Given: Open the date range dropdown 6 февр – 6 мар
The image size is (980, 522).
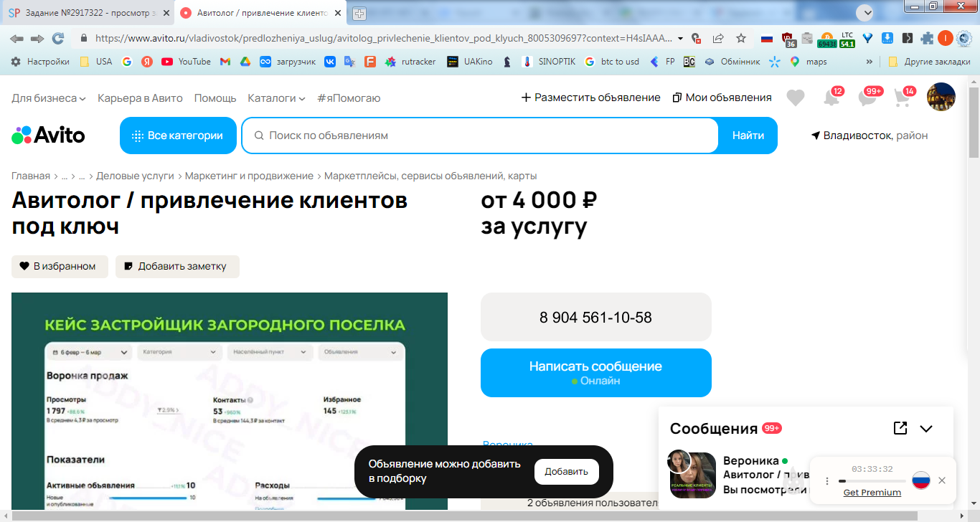Looking at the screenshot, I should pyautogui.click(x=89, y=352).
